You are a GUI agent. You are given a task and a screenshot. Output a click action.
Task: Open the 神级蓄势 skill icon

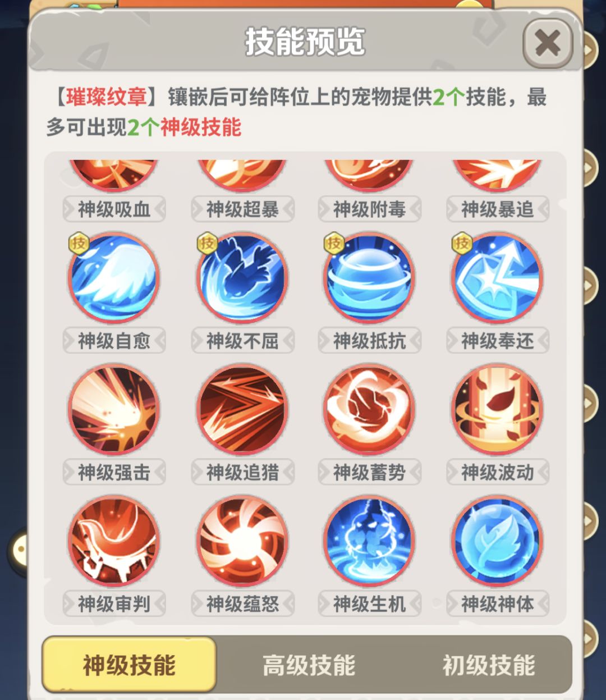369,410
